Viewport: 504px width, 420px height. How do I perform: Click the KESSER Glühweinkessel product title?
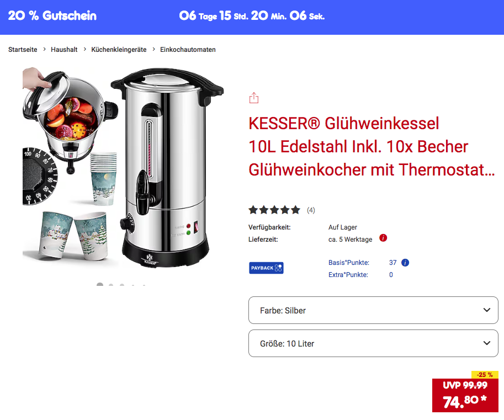tap(372, 147)
